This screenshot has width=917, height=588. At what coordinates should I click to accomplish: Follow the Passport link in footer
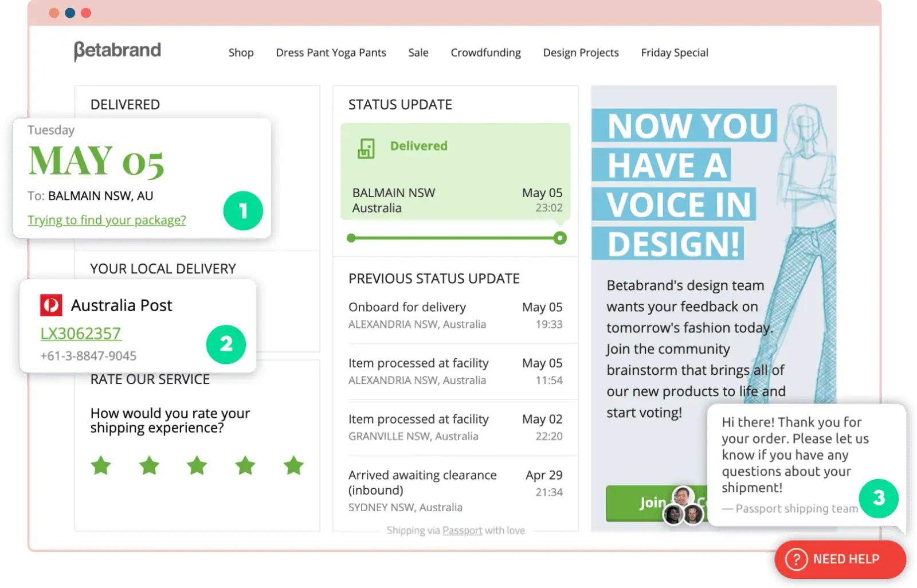point(462,531)
